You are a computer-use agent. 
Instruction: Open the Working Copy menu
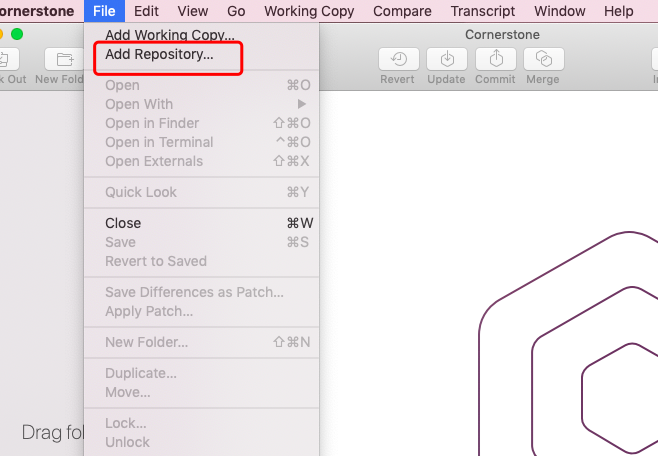click(x=309, y=11)
